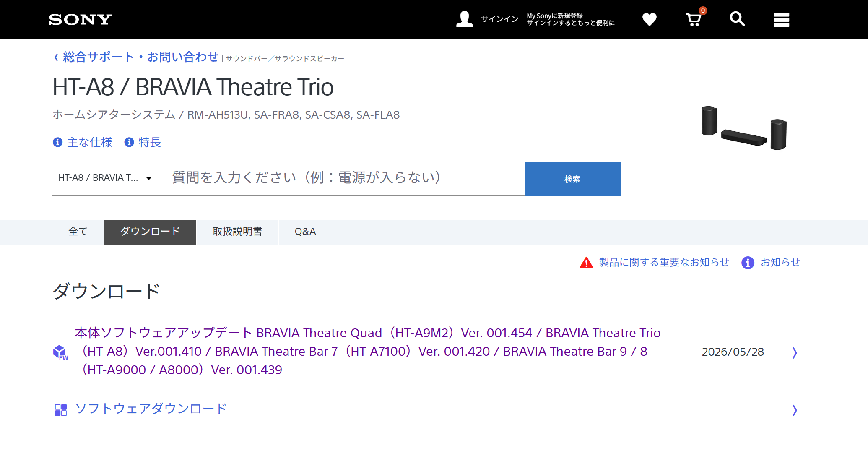Screen dimensions: 868x456
Task: Open the favorites heart icon
Action: coord(649,19)
